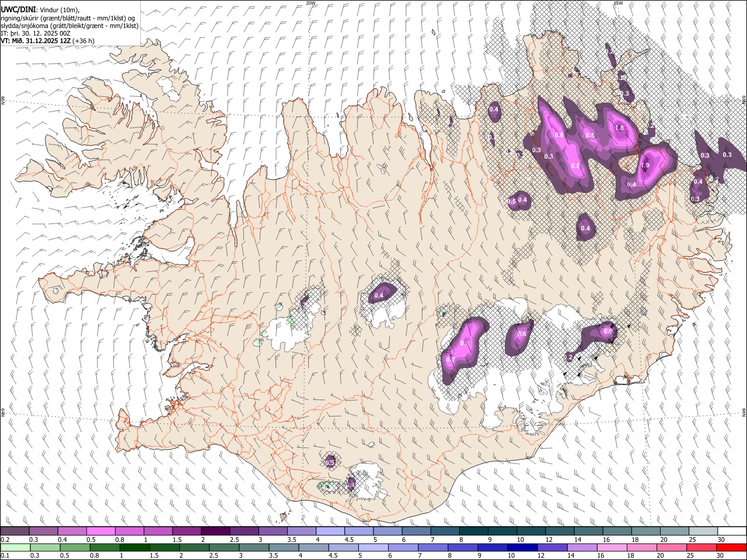Screen dimensions: 747x560
Task: Click the white legend swatch labeled 30
Action: [x=732, y=531]
